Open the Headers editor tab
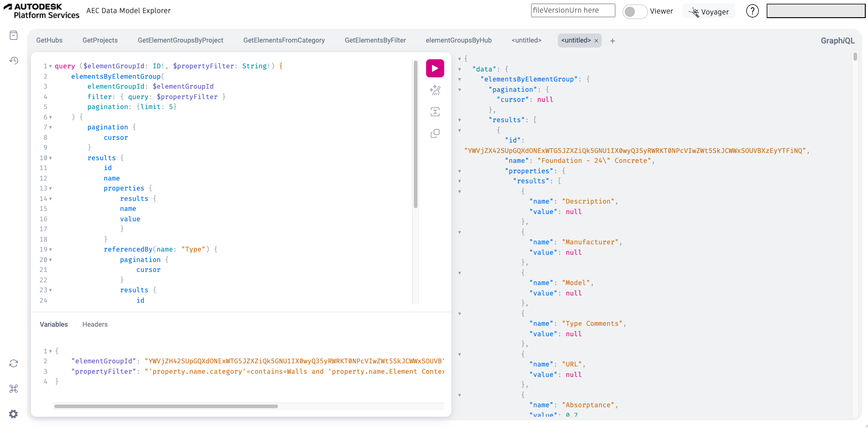 (x=95, y=324)
